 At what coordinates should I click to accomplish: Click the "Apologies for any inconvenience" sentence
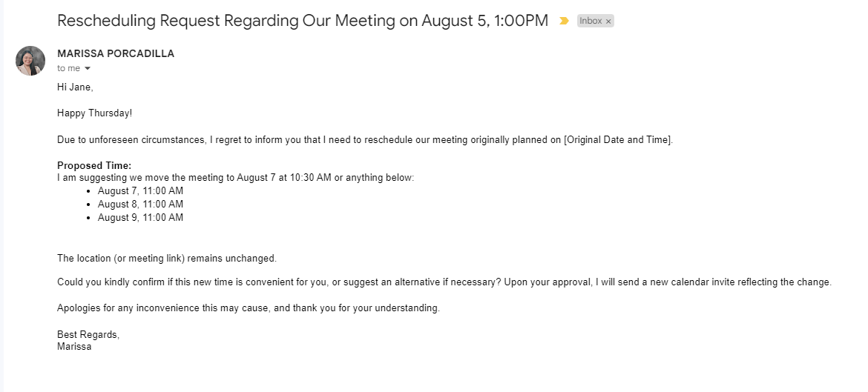coord(249,308)
